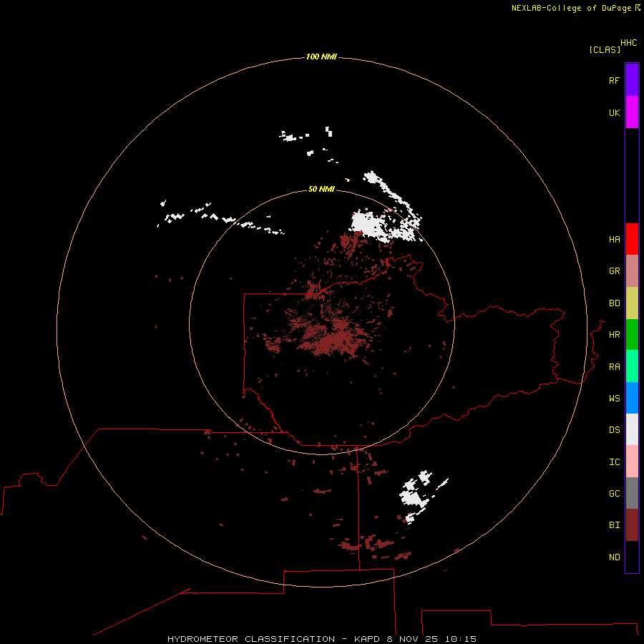Click the ND legend label

pos(615,557)
